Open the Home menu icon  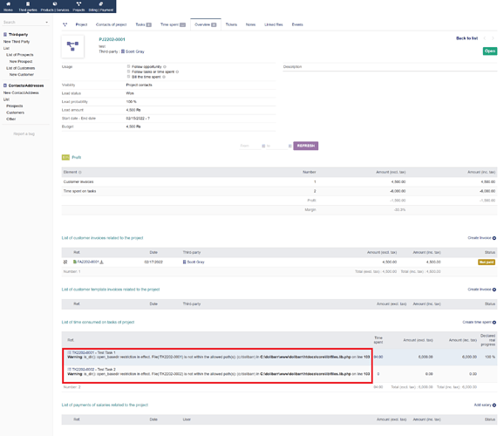[9, 3]
